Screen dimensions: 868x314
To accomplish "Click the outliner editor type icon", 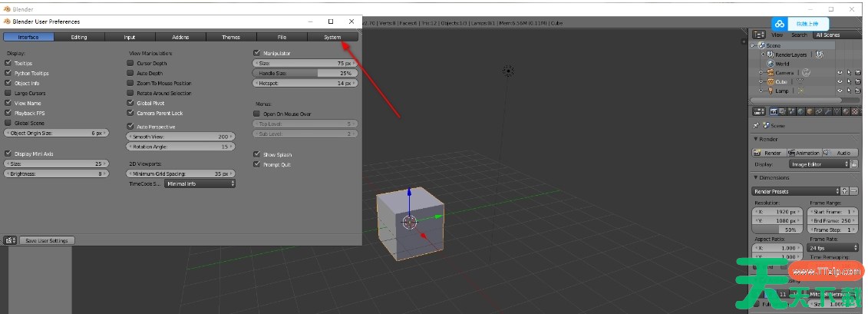I will point(759,35).
